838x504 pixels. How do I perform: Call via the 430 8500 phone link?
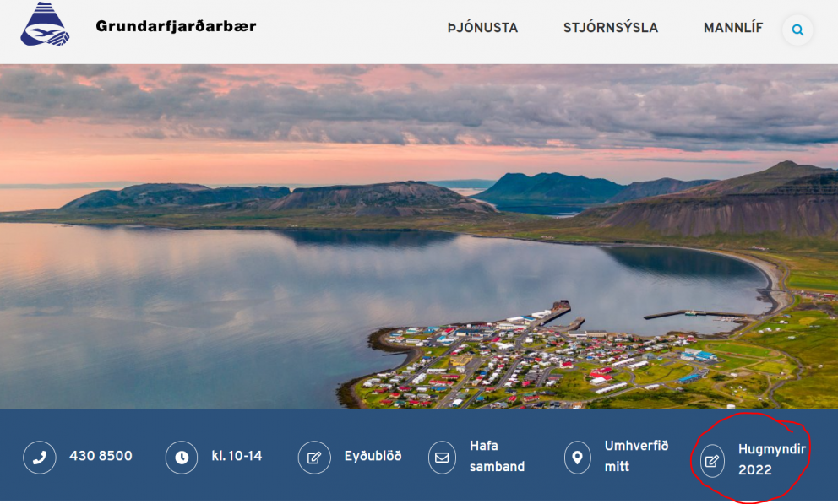[x=102, y=457]
